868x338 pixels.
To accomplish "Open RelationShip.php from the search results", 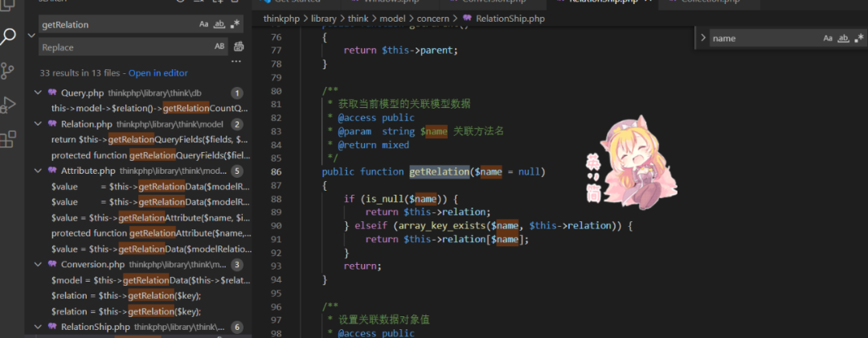I will pos(95,327).
